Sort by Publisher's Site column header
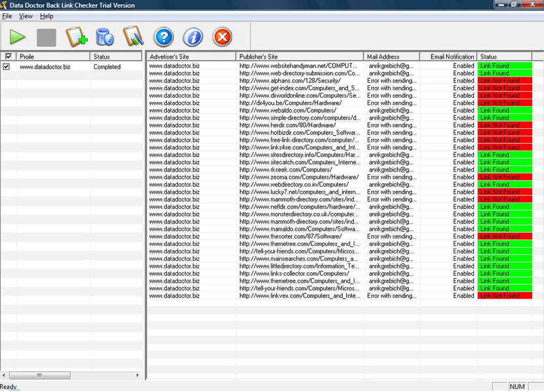Screen dimensions: 544x392 (300, 56)
